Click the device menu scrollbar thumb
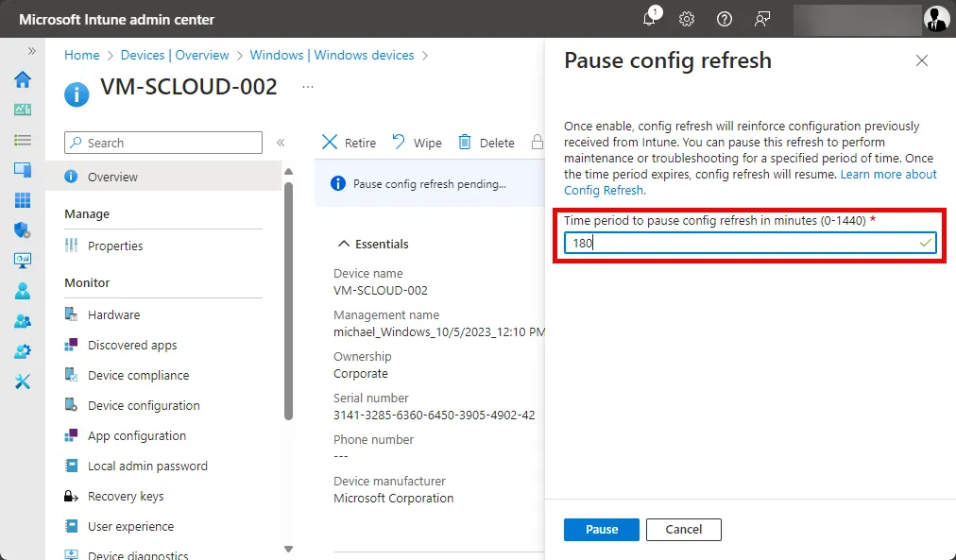Viewport: 956px width, 560px height. 288,301
